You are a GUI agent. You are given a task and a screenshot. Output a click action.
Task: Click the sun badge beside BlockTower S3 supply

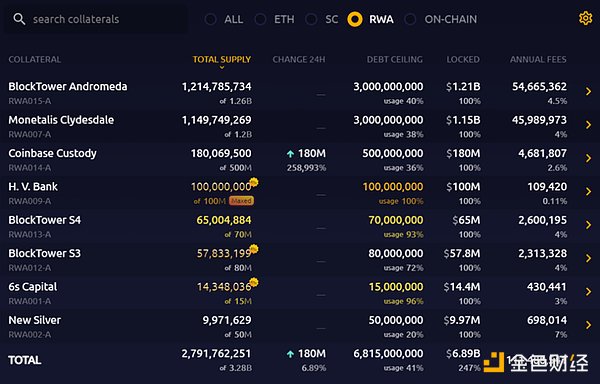(253, 249)
